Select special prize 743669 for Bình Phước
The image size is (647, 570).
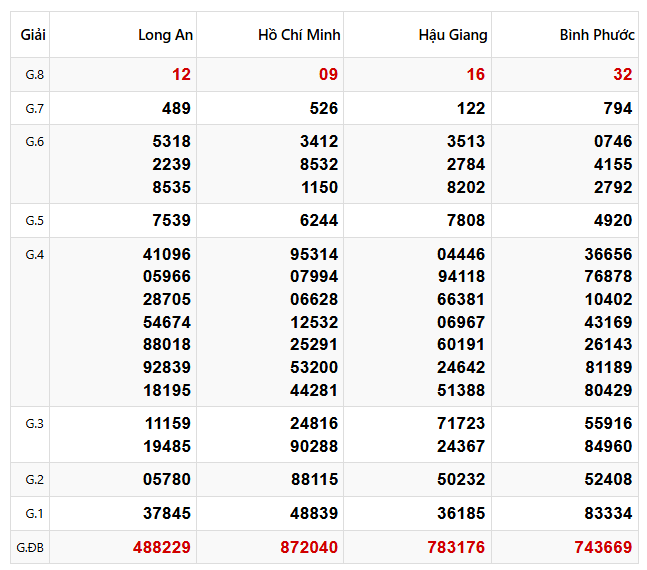point(603,548)
